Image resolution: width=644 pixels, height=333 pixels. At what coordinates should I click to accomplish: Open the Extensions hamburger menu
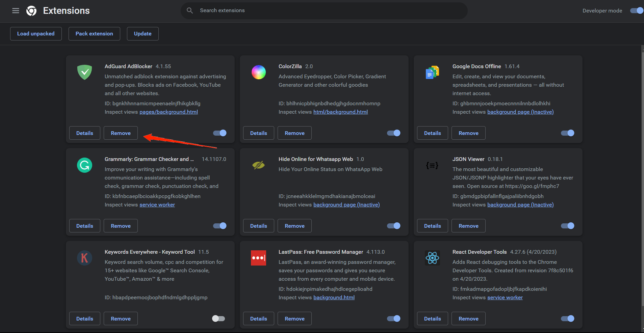16,10
